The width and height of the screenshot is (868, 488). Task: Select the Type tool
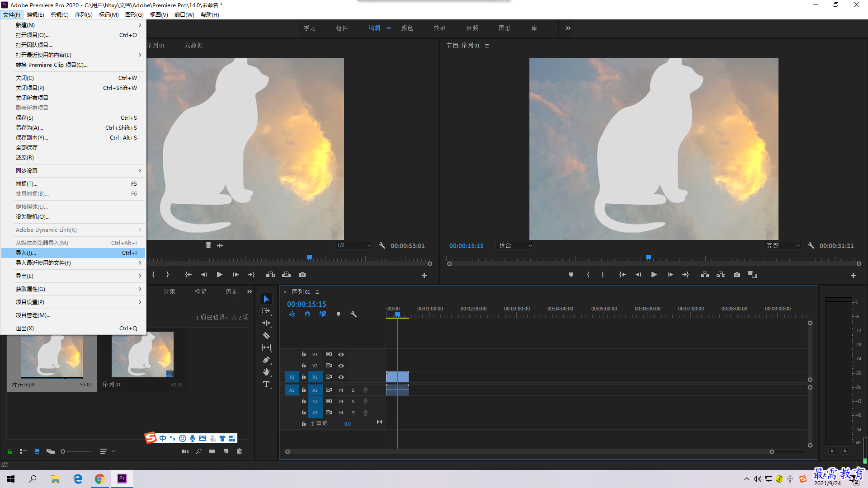[x=266, y=384]
